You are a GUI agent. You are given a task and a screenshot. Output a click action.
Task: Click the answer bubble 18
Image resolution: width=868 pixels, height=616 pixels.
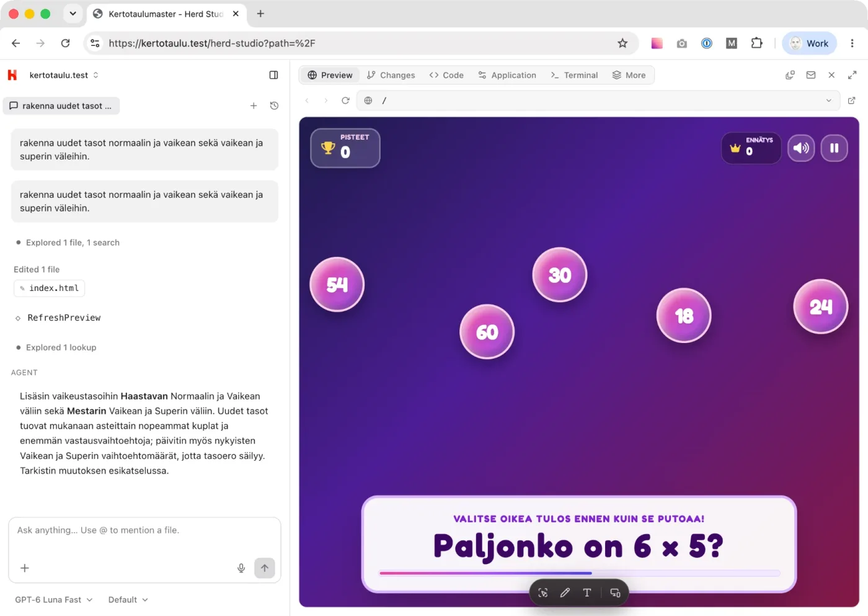click(x=684, y=316)
